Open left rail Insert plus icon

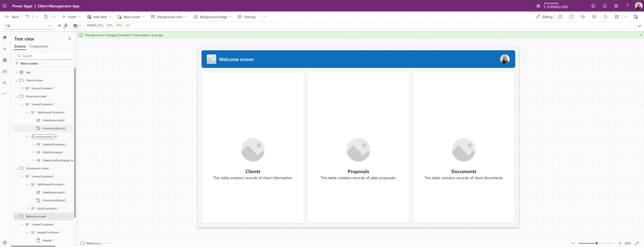click(5, 49)
